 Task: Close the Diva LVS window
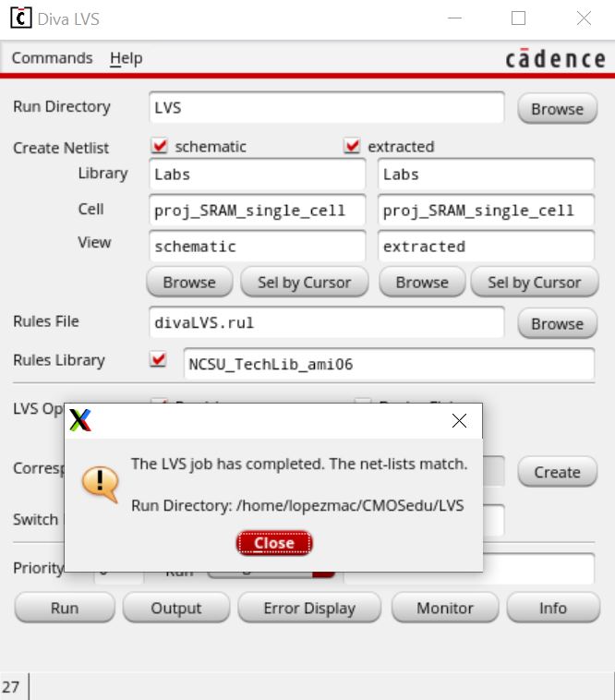584,18
